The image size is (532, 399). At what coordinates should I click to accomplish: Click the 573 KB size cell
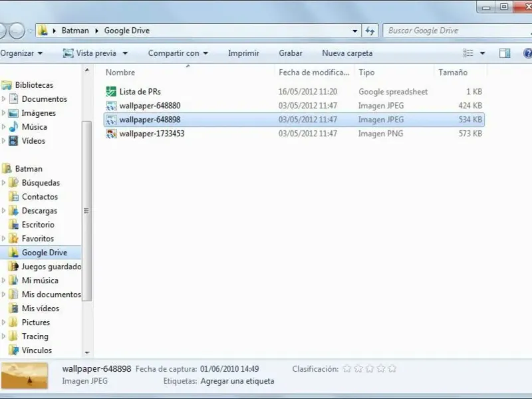[470, 134]
